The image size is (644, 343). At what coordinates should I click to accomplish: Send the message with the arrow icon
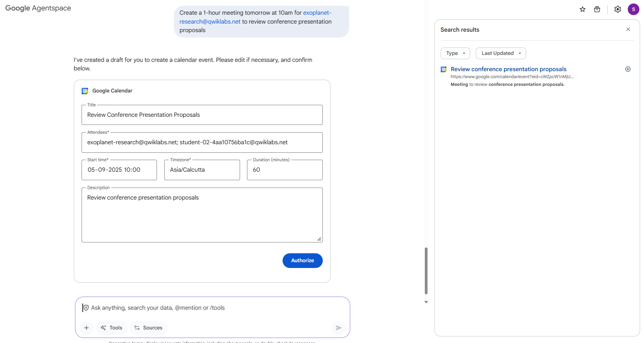339,328
